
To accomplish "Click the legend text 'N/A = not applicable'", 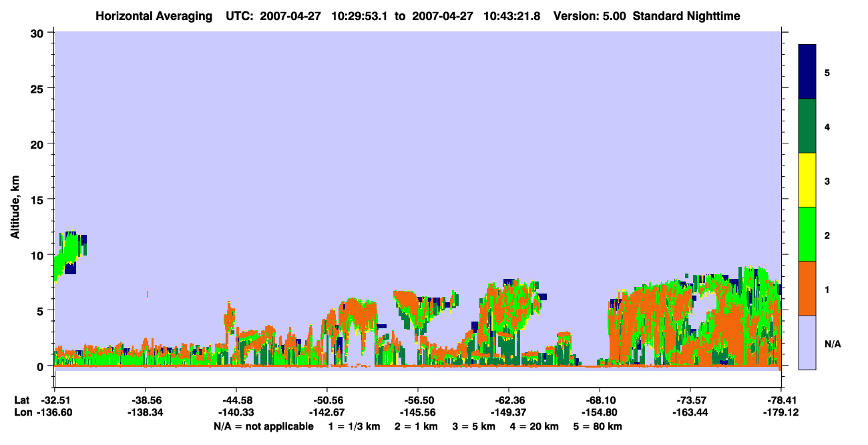I will click(x=263, y=426).
